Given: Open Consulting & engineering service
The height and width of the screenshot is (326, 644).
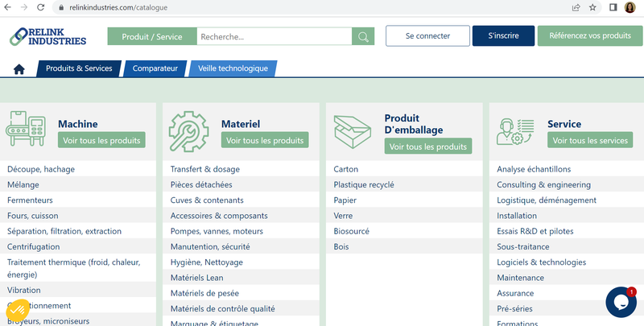Looking at the screenshot, I should click(x=543, y=185).
